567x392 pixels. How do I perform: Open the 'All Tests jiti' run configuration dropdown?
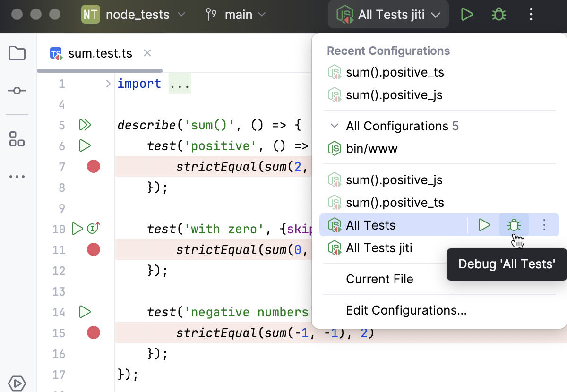coord(388,14)
